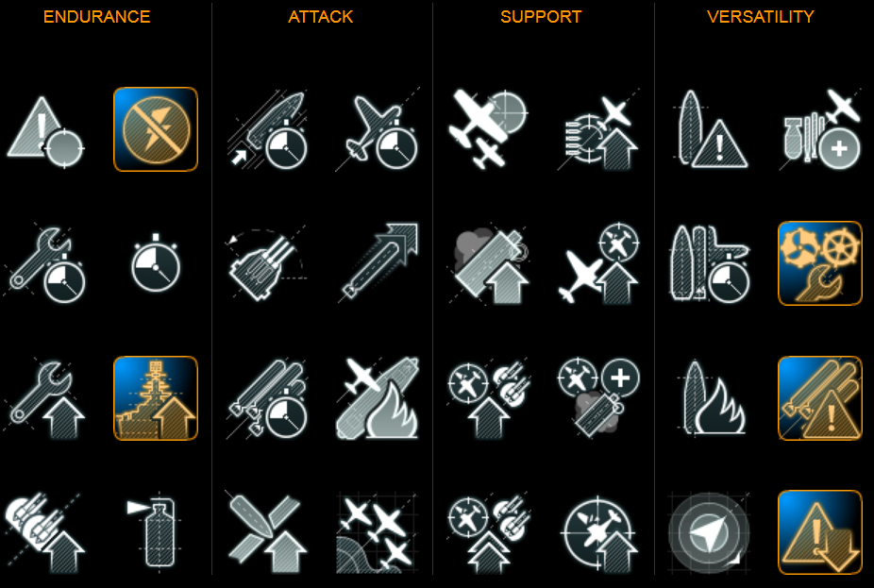Choose the wrench with timer skill
This screenshot has width=874, height=588.
45,264
